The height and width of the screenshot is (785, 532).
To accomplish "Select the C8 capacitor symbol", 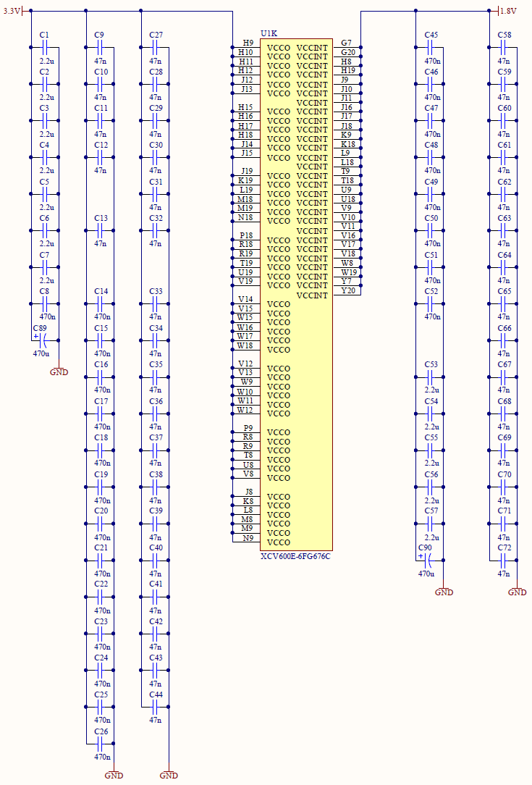I will [45, 303].
